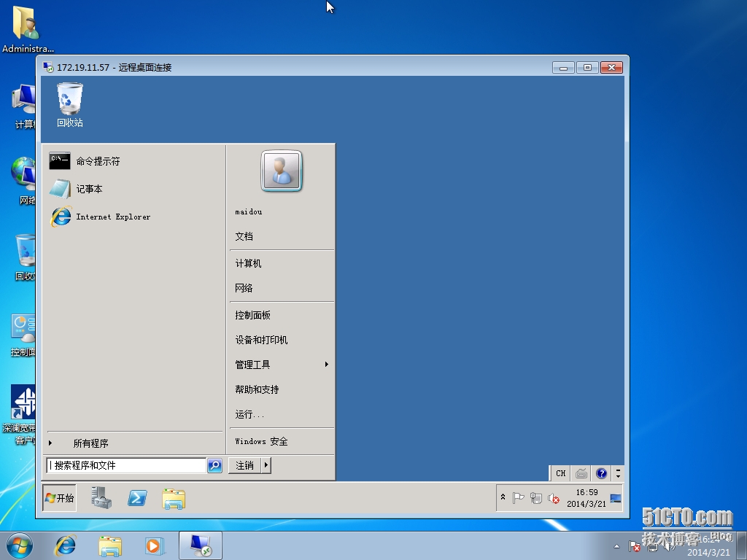This screenshot has width=747, height=560.
Task: Open 控制面板 from Start menu
Action: 252,315
